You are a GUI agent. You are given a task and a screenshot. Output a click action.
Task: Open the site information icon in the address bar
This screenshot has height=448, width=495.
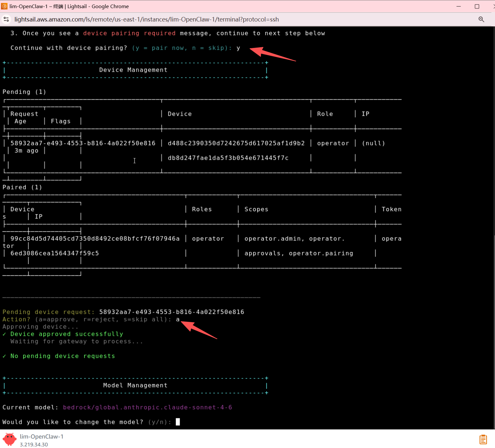point(6,19)
